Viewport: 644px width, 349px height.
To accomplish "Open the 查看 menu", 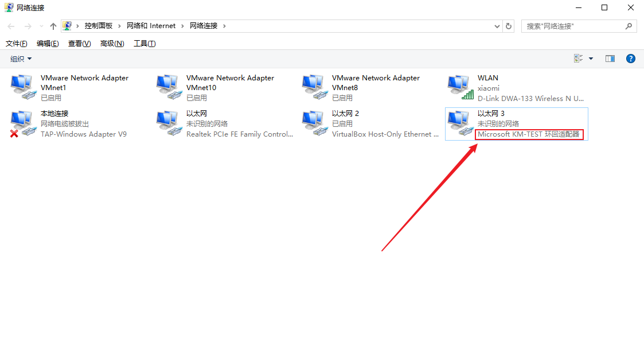I will click(79, 43).
